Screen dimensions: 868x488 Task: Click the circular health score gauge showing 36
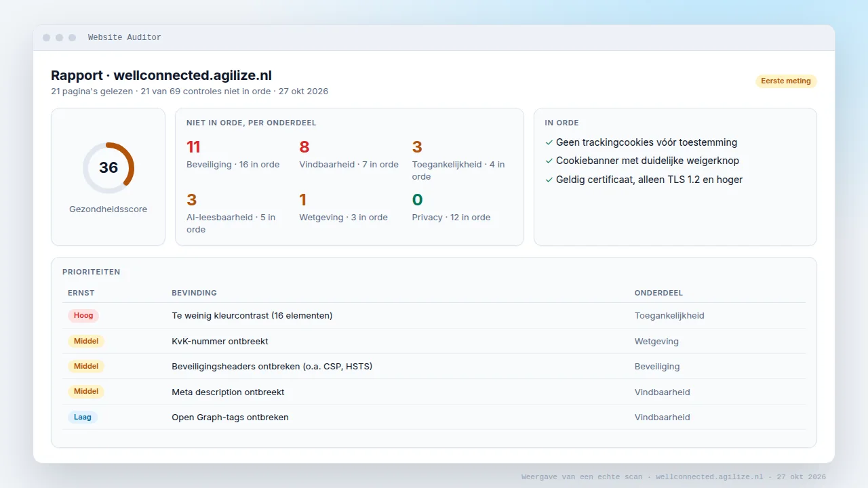(x=108, y=168)
